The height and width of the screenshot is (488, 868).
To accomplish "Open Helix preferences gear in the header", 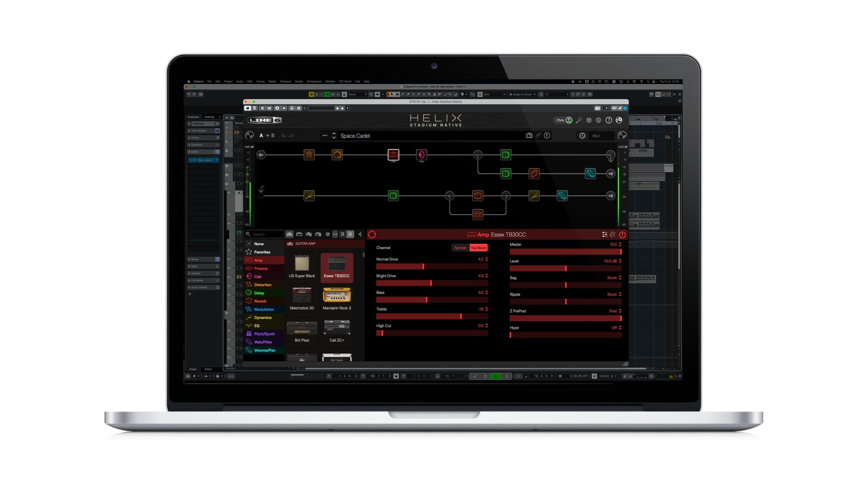I will click(619, 120).
